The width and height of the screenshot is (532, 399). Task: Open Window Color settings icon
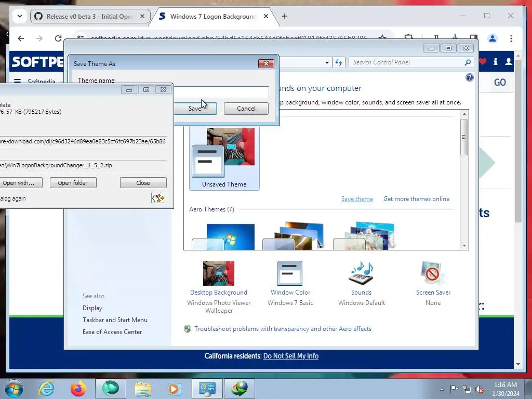pos(290,273)
